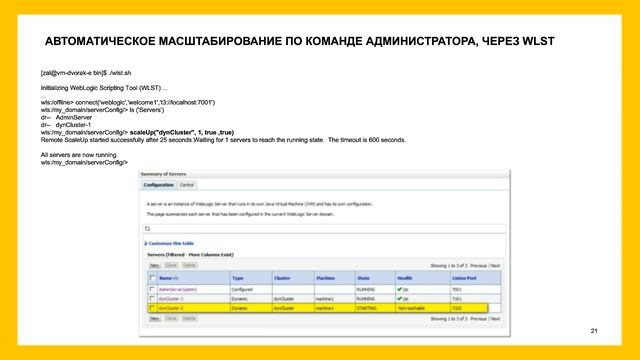Sort by the State column header
Image resolution: width=640 pixels, height=360 pixels.
tap(363, 278)
